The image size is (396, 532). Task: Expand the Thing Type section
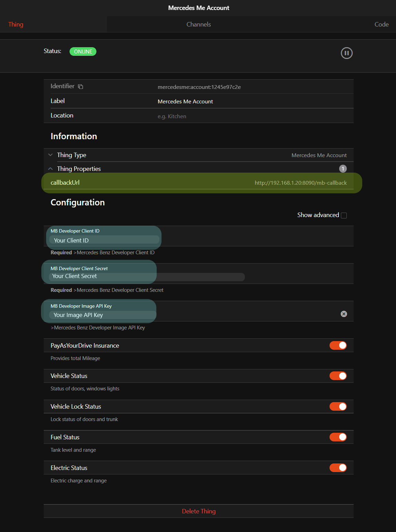coord(51,155)
